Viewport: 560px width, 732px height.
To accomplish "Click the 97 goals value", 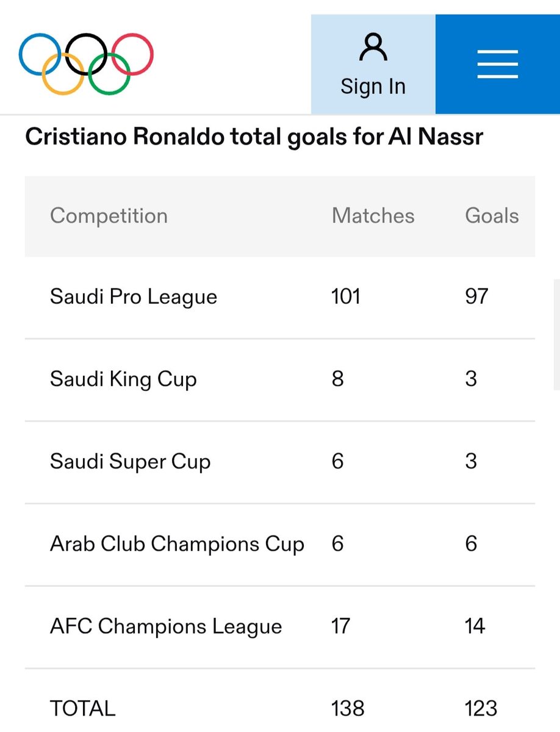I will point(476,297).
